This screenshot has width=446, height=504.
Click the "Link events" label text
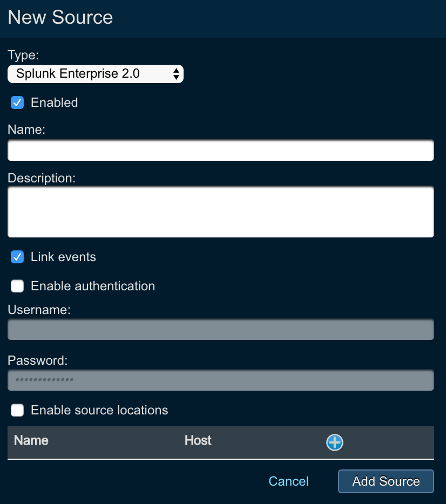63,257
